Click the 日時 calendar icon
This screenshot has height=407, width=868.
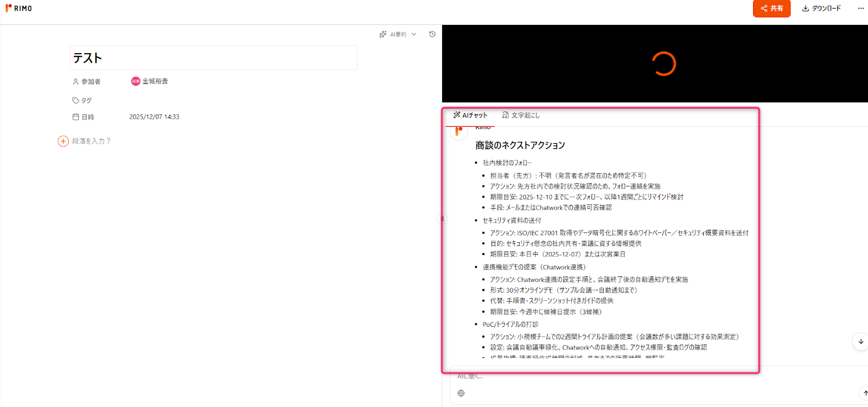pos(76,117)
